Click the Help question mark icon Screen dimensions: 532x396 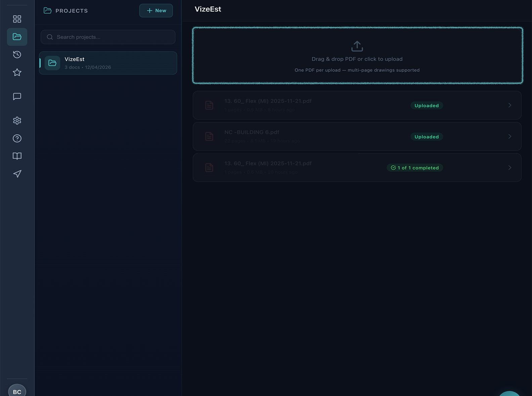point(17,138)
